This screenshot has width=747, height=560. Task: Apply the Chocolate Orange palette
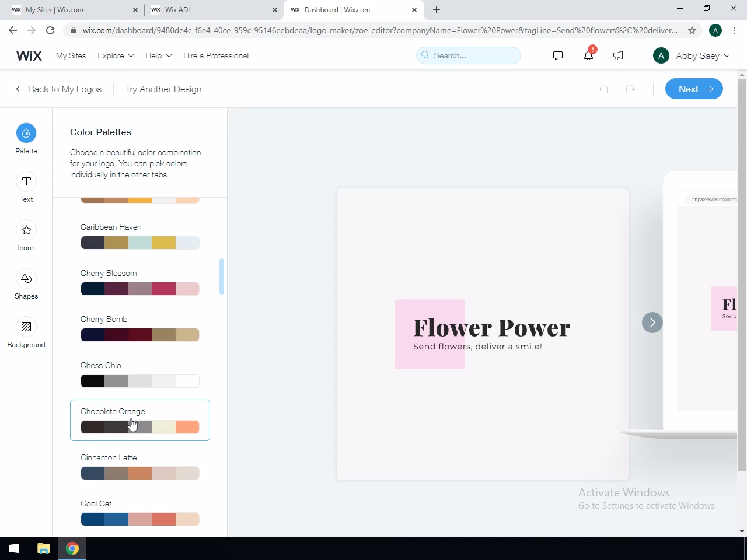[140, 420]
